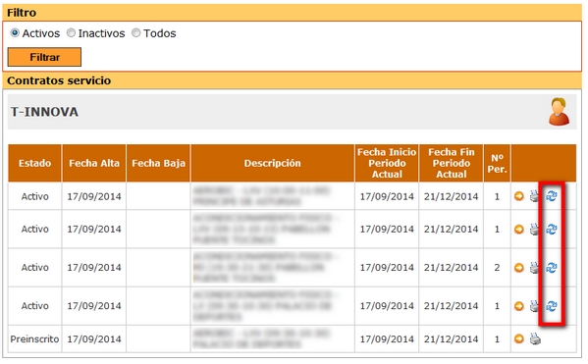The image size is (588, 364).
Task: Click Fecha Alta 17/09/2014 in first table row
Action: (x=94, y=196)
